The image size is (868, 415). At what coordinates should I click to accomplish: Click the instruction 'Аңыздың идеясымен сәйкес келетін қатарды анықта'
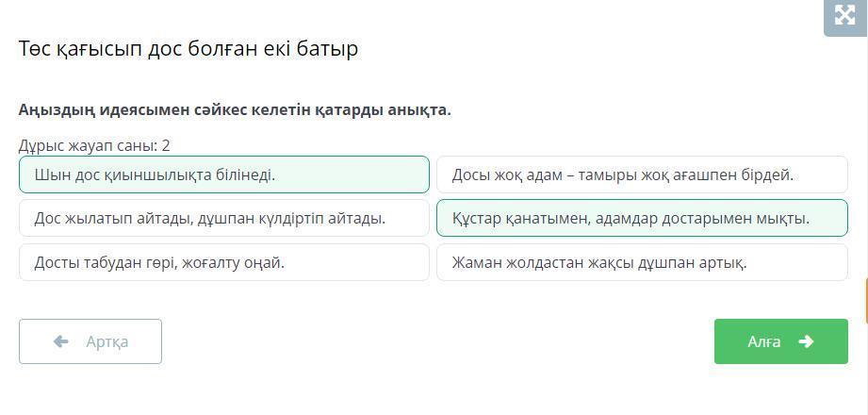pyautogui.click(x=235, y=109)
